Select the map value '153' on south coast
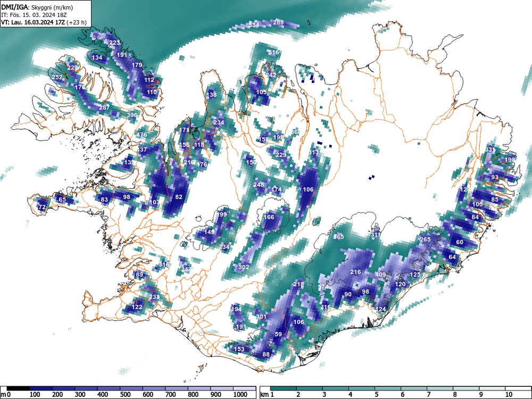This screenshot has width=532, height=399. point(239,349)
